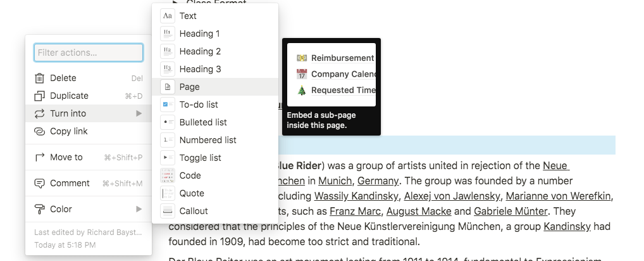The image size is (644, 261).
Task: Click the Duplicate icon
Action: click(x=39, y=96)
